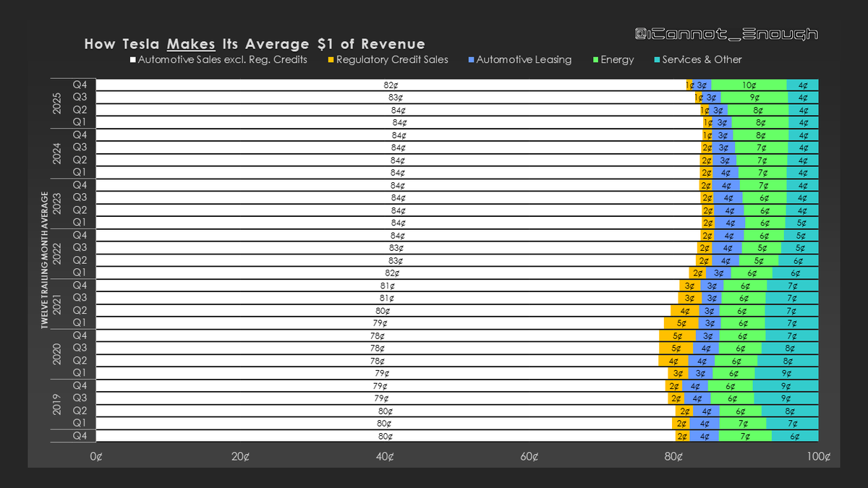Viewport: 868px width, 488px height.
Task: Click the 2020 year label
Action: coord(57,354)
